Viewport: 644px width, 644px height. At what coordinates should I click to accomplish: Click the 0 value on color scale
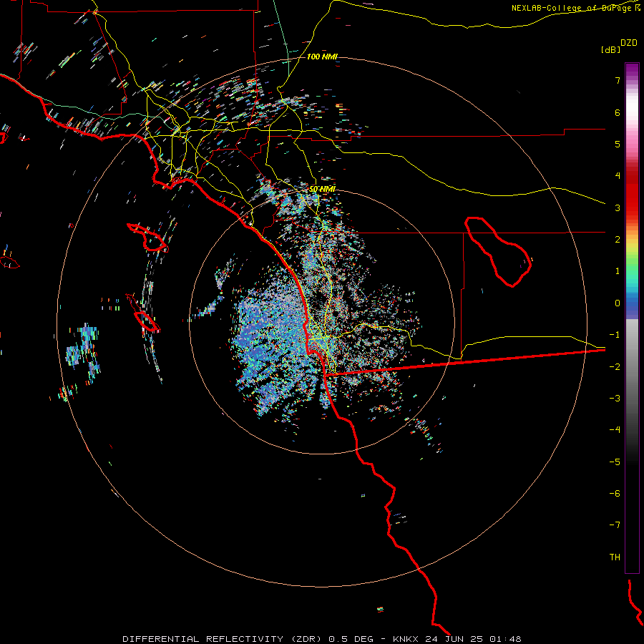coord(618,303)
